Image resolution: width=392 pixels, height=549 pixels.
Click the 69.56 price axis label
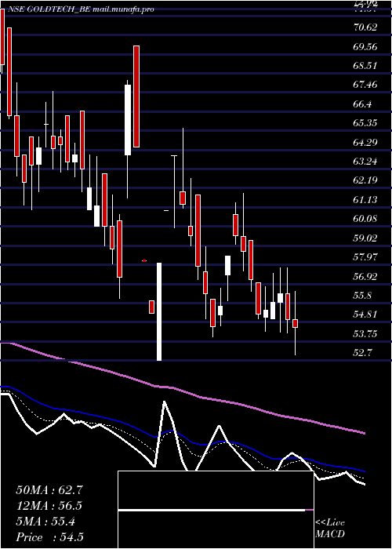point(366,46)
